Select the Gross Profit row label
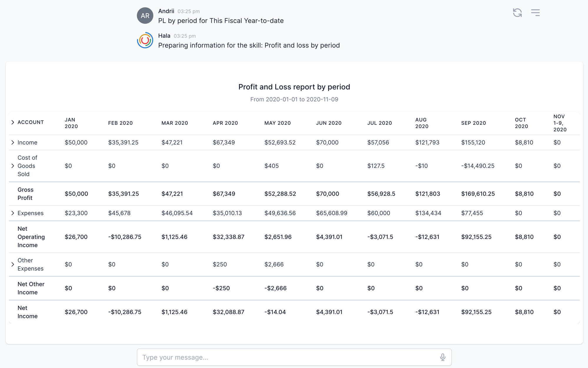Image resolution: width=588 pixels, height=368 pixels. (x=26, y=194)
